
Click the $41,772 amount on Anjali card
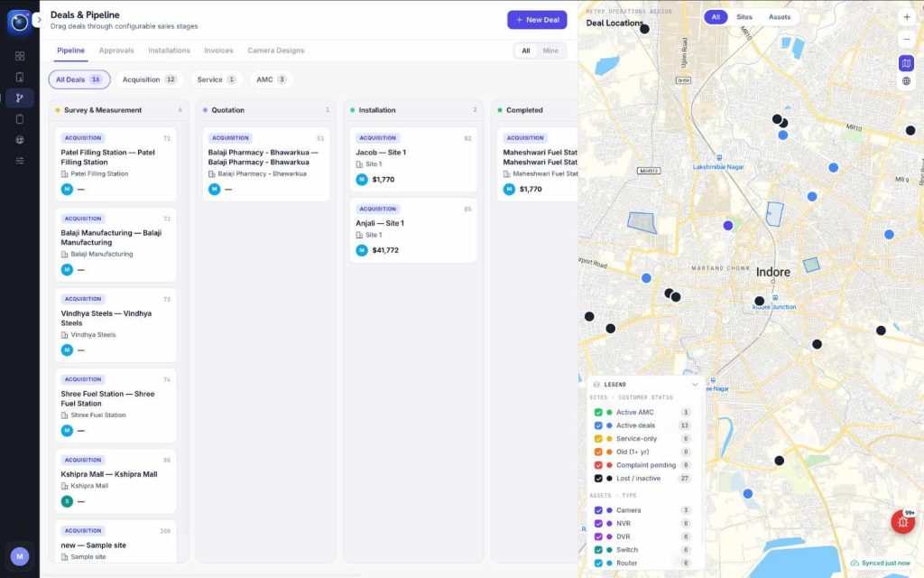385,250
